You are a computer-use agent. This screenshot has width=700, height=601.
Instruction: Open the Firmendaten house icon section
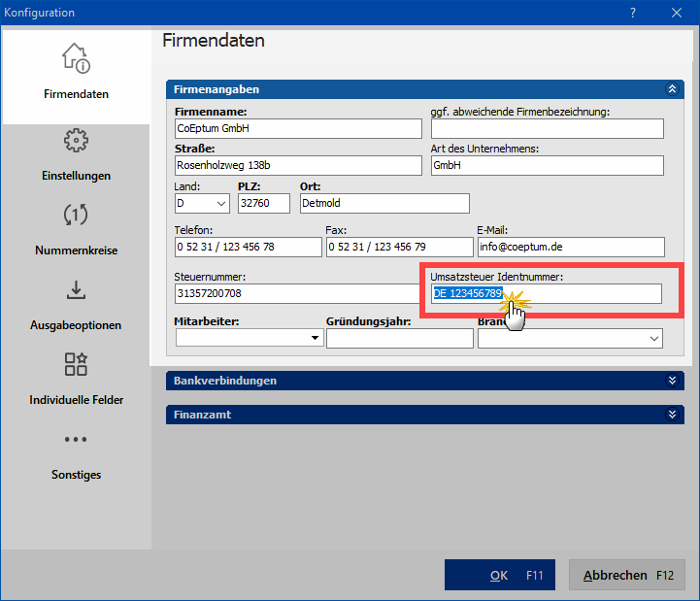click(x=76, y=58)
